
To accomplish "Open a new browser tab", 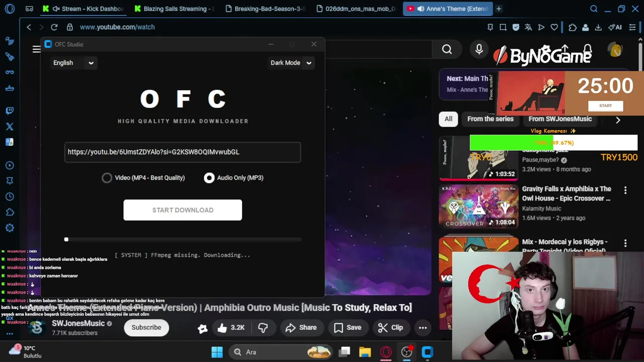I will point(499,9).
